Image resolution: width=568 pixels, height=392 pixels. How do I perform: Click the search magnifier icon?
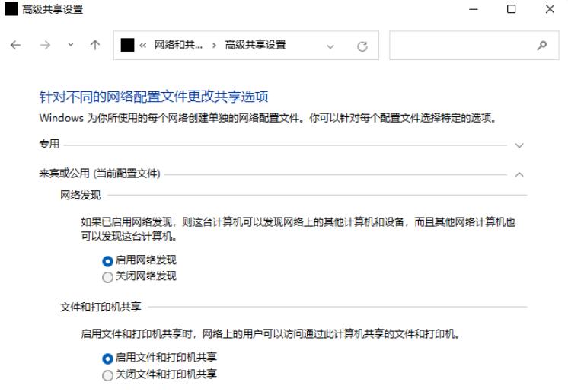(542, 45)
